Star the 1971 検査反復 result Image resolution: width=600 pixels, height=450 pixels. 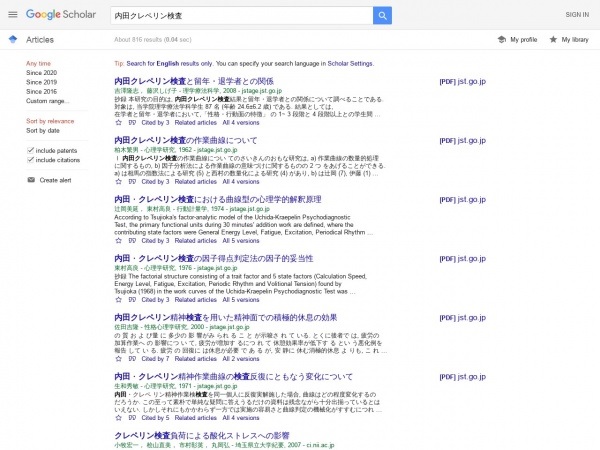coord(119,418)
